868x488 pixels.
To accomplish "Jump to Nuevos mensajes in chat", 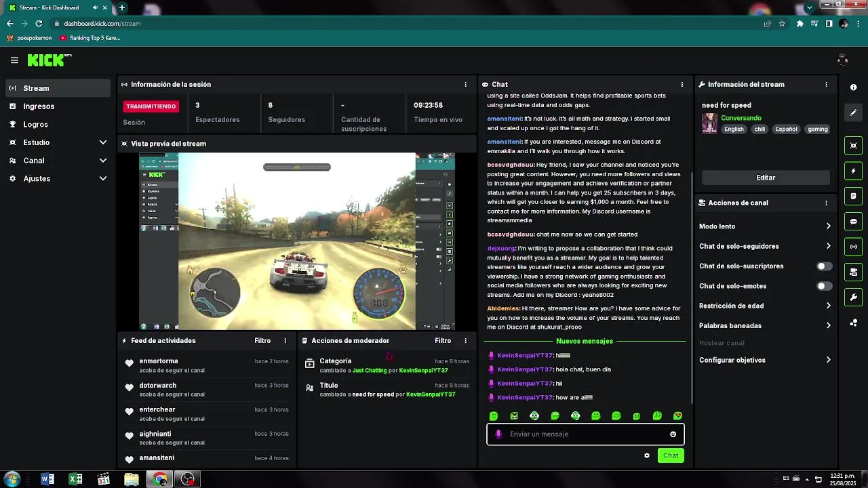I will 584,342.
